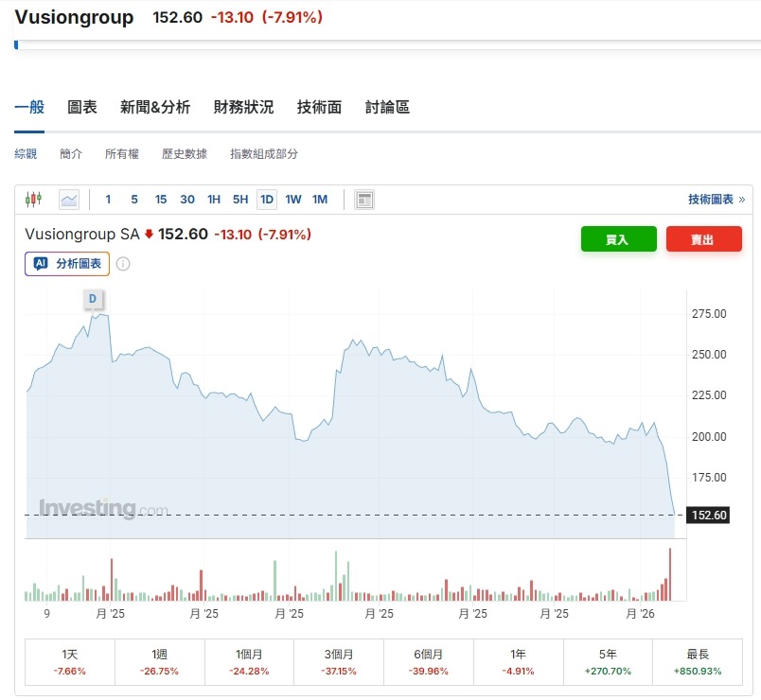The width and height of the screenshot is (761, 700).
Task: Switch to area chart type
Action: [69, 200]
